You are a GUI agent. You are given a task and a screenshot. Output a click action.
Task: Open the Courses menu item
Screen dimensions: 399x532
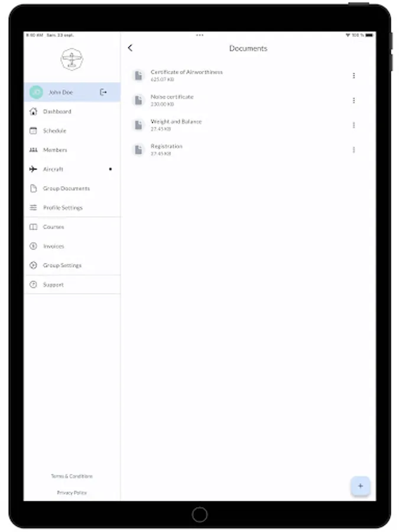[72, 226]
